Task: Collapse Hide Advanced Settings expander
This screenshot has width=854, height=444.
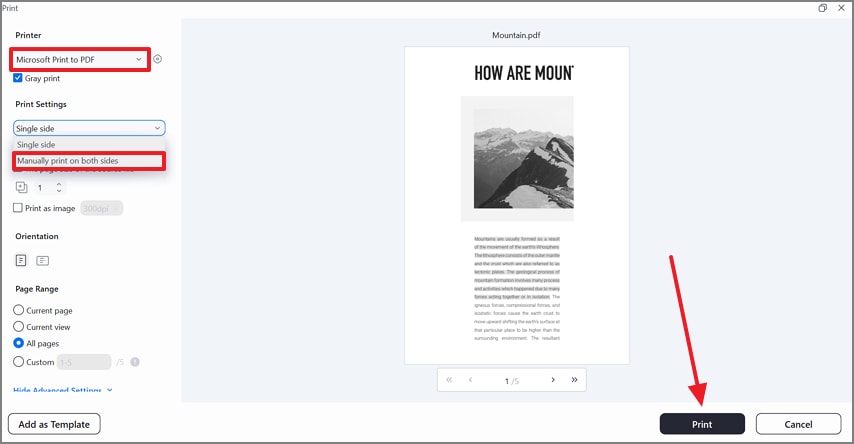Action: tap(63, 390)
